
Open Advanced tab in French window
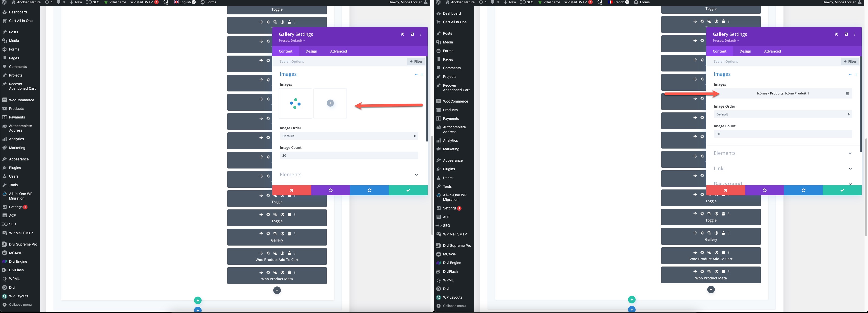click(x=772, y=51)
